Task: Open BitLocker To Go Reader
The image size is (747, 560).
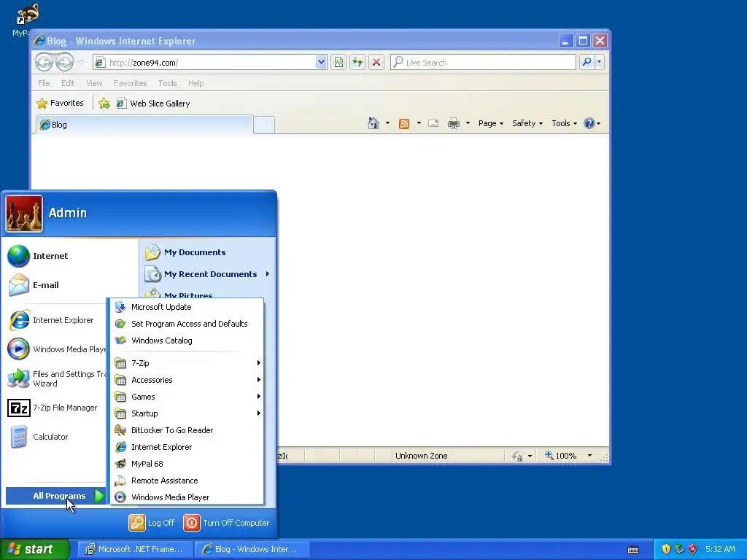Action: (x=187, y=430)
